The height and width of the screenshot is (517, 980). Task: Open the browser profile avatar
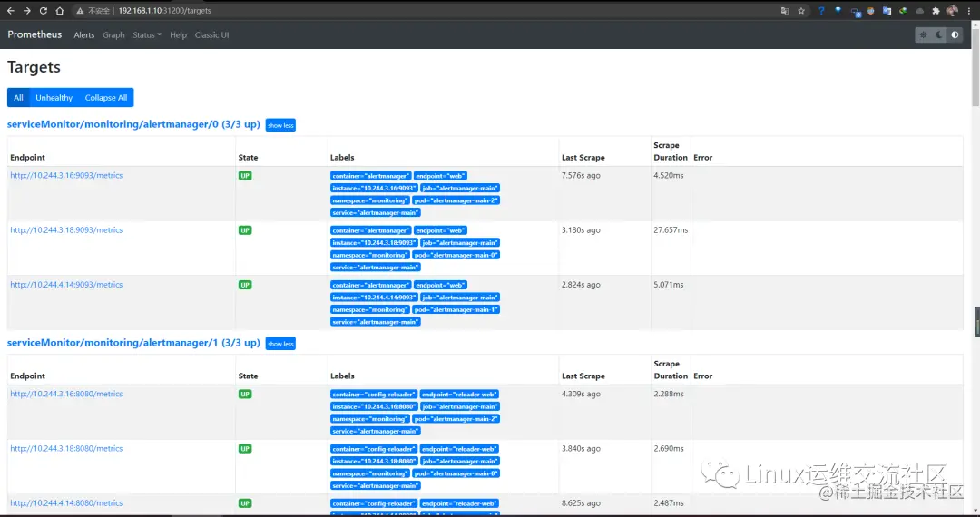[953, 11]
